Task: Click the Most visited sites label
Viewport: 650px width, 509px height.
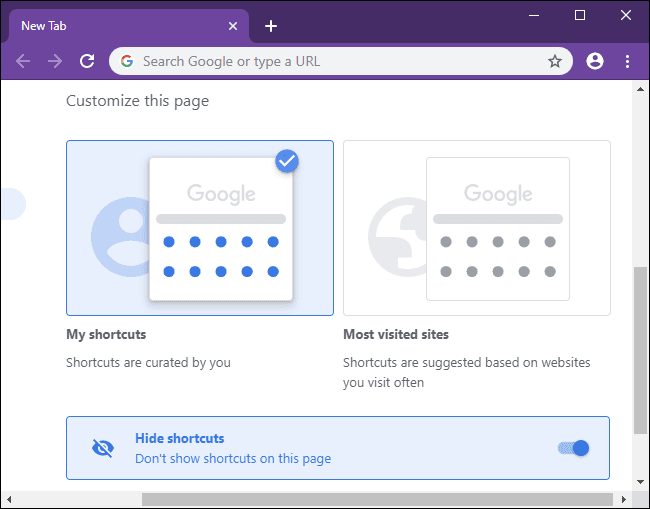Action: tap(396, 334)
